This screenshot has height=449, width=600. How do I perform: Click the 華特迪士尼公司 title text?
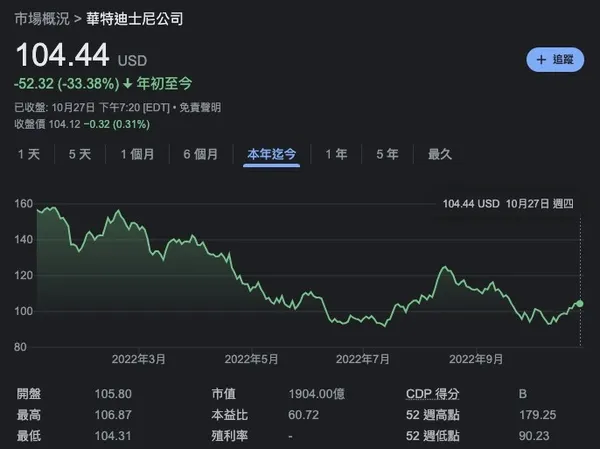point(135,19)
